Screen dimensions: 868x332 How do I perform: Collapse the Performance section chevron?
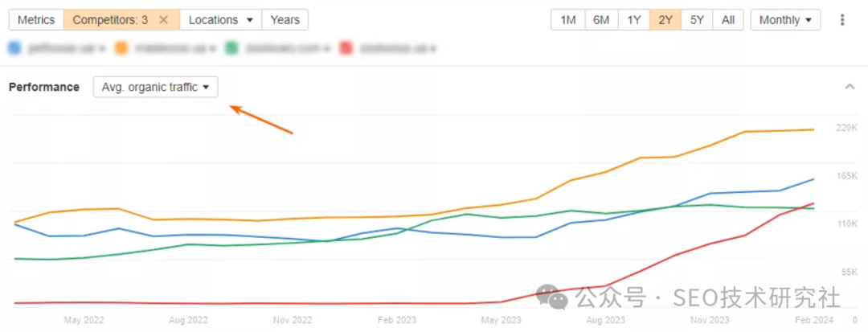click(850, 87)
